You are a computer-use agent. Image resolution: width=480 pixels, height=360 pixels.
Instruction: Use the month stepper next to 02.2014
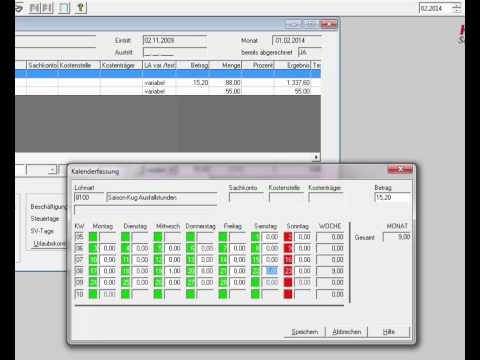457,8
